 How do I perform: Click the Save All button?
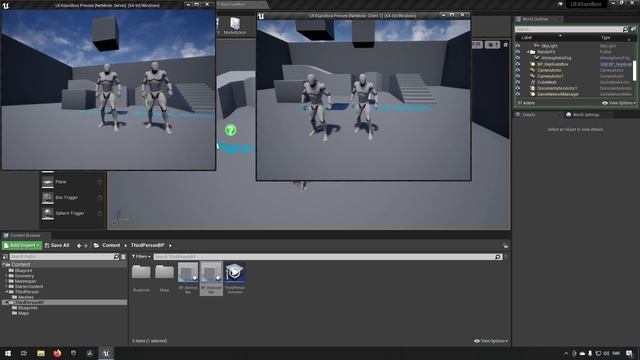point(57,245)
